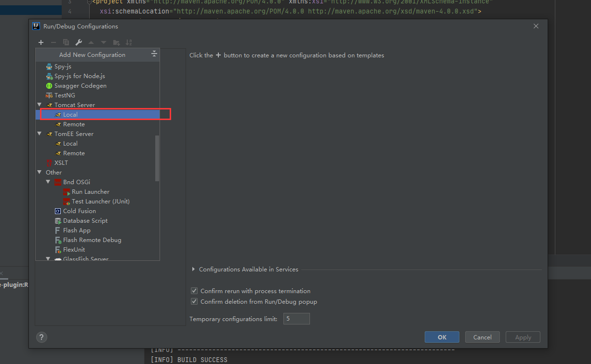Close the Run/Debug Configurations dialog
The image size is (591, 364).
(536, 26)
